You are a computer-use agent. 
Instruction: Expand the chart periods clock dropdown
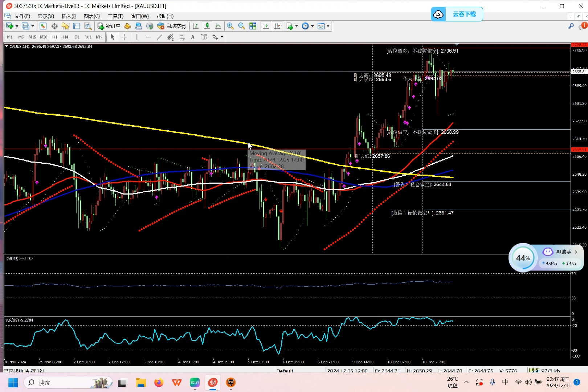click(x=312, y=26)
